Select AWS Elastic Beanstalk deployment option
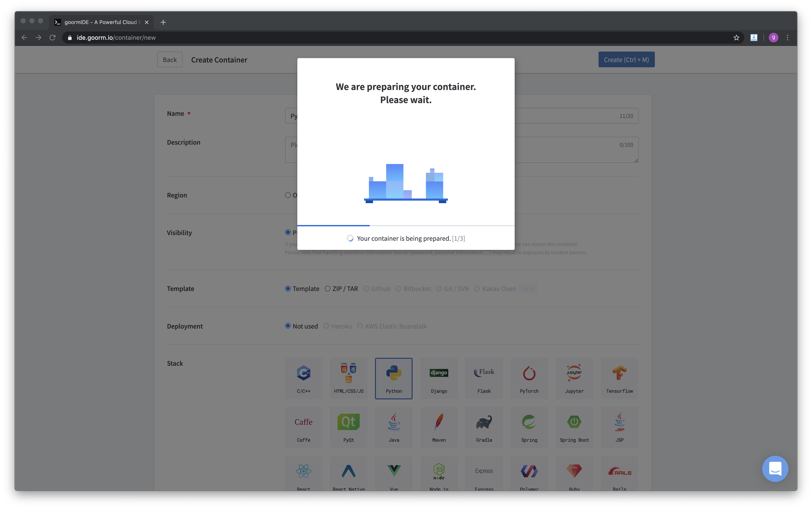 tap(360, 326)
